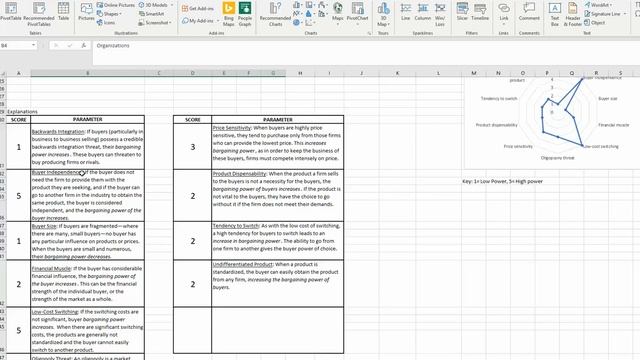Select the Undifferentiated Product explanation cell
The image size is (640, 360).
click(x=278, y=284)
